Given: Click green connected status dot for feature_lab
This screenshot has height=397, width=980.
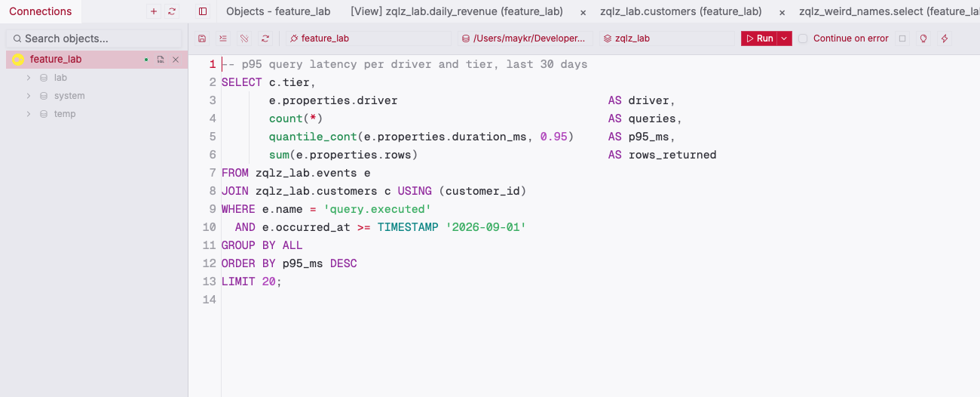Looking at the screenshot, I should coord(146,60).
